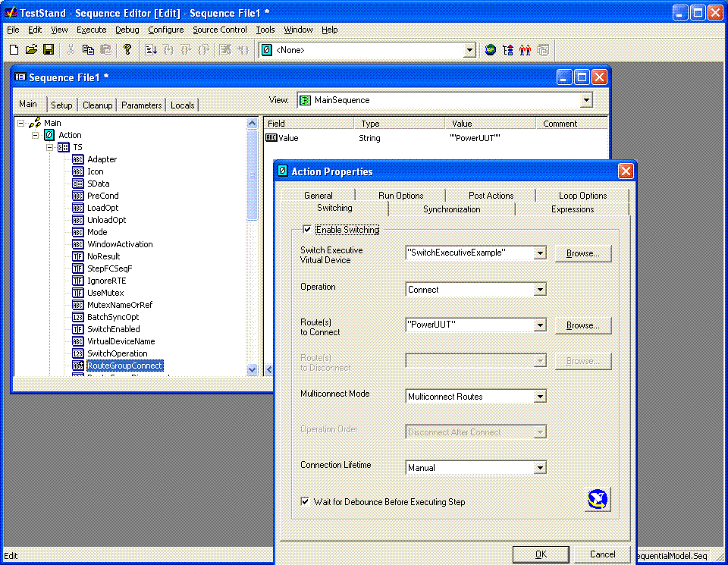Click the 123 icon next to SwitchOperation

[x=78, y=353]
